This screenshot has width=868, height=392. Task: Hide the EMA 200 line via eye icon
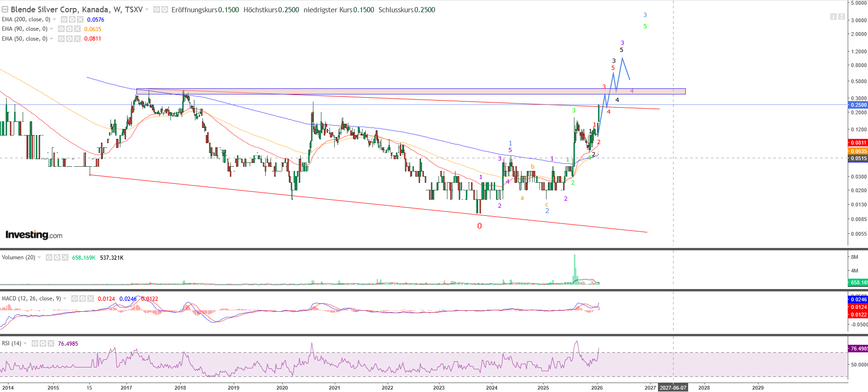point(64,19)
